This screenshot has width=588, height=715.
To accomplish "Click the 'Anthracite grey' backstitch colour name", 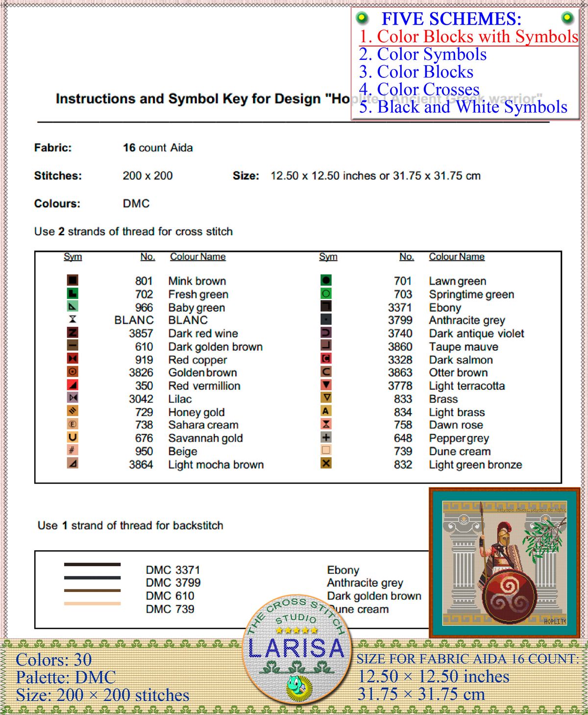I will click(x=365, y=583).
